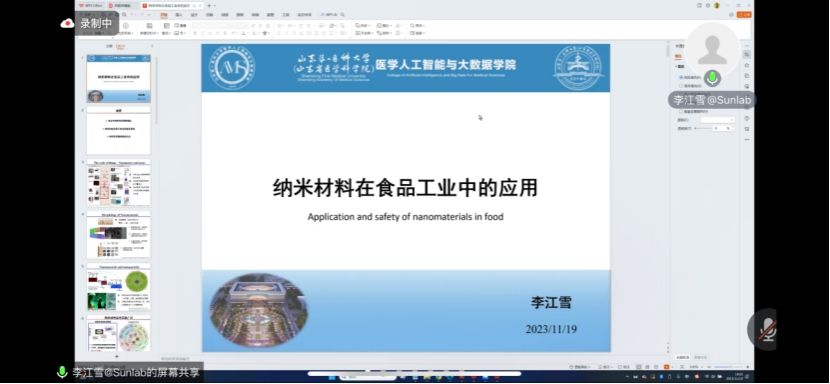This screenshot has width=830, height=384.
Task: Click the Windows taskbar search box
Action: coord(368,378)
